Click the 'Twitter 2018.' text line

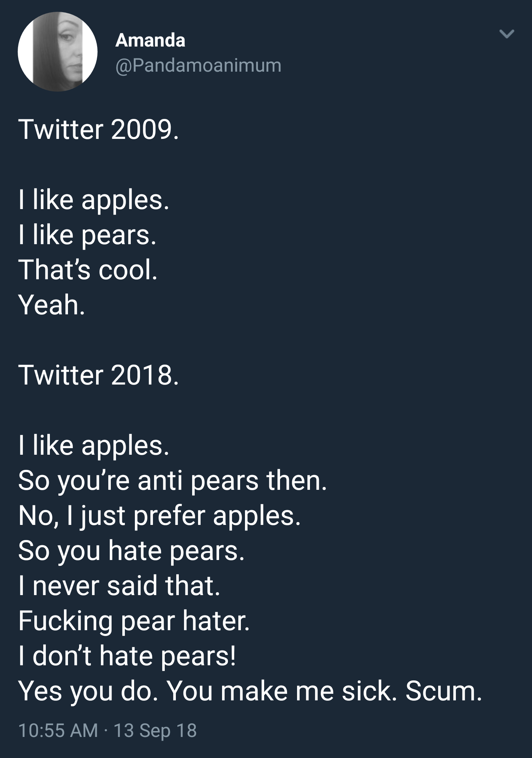99,375
